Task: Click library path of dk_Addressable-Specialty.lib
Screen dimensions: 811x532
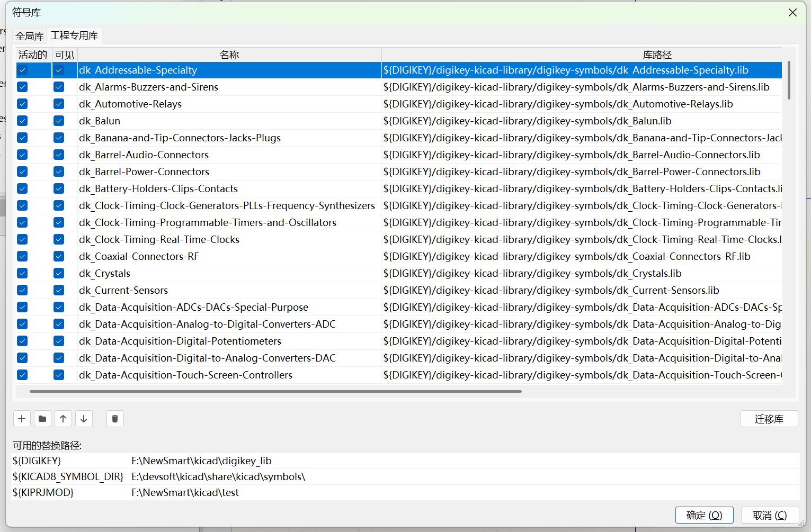Action: pyautogui.click(x=582, y=70)
